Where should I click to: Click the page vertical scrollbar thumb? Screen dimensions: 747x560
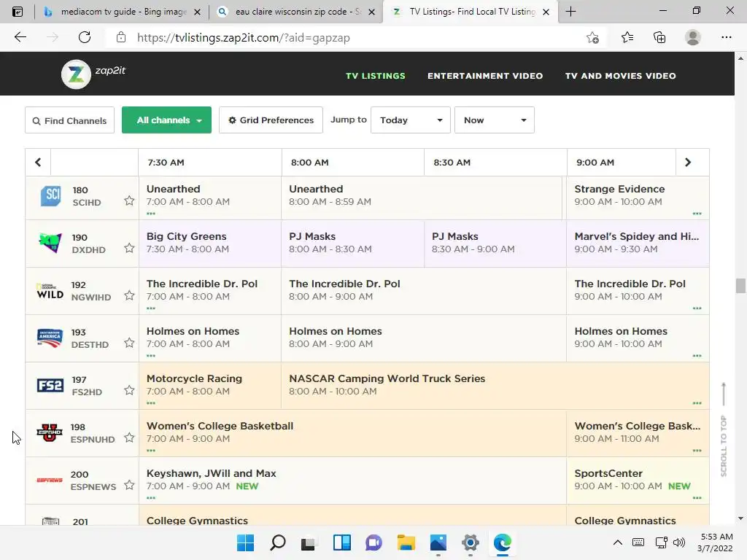coord(740,286)
